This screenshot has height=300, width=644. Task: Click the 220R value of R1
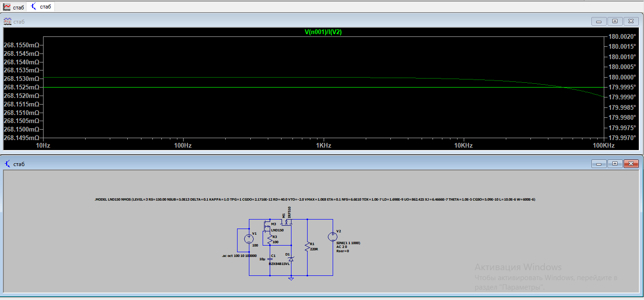[314, 249]
